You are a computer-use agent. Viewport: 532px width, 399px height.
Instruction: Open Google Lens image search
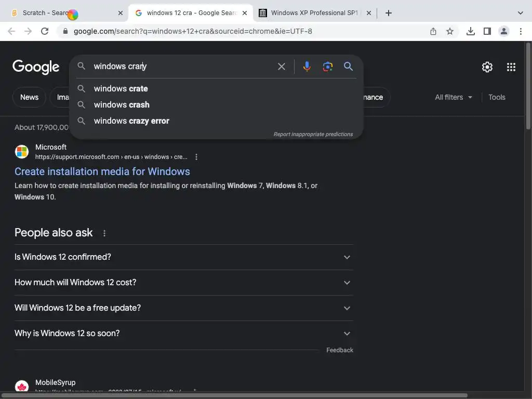click(x=327, y=66)
